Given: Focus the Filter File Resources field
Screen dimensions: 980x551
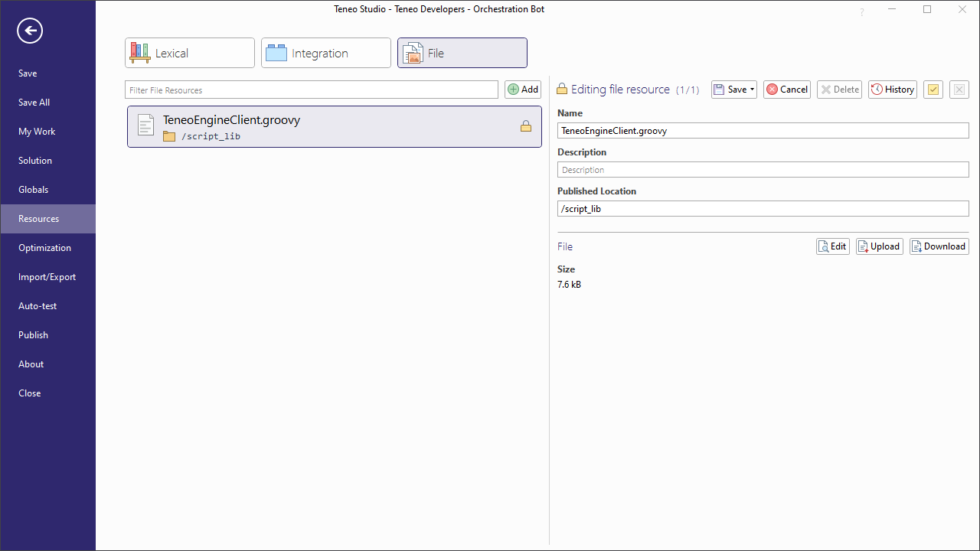Looking at the screenshot, I should pos(312,90).
